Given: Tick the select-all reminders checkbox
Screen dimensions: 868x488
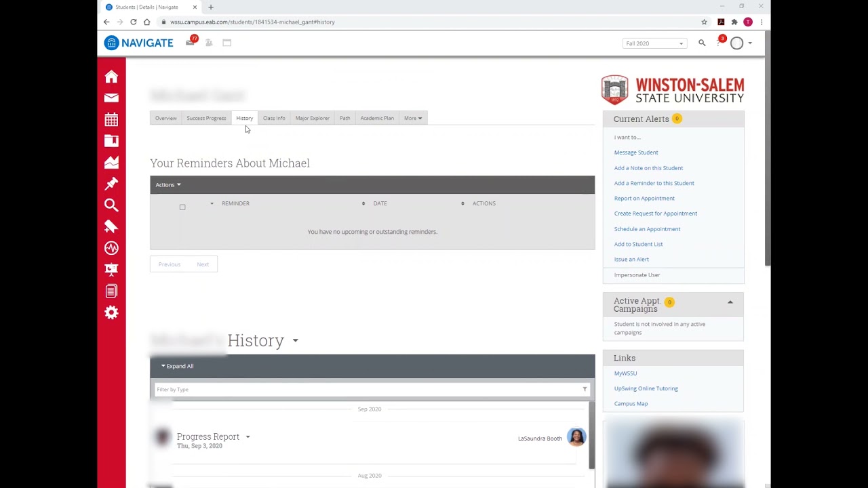Looking at the screenshot, I should 182,207.
